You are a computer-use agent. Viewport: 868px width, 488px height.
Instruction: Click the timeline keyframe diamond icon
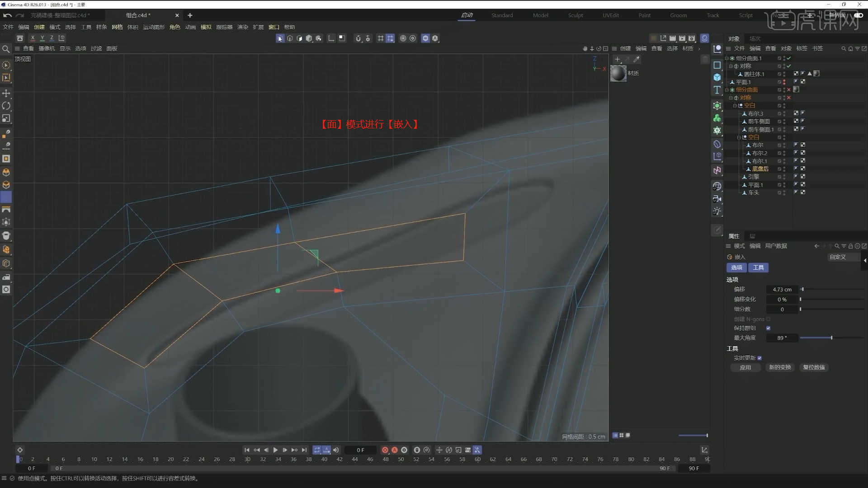coord(20,450)
